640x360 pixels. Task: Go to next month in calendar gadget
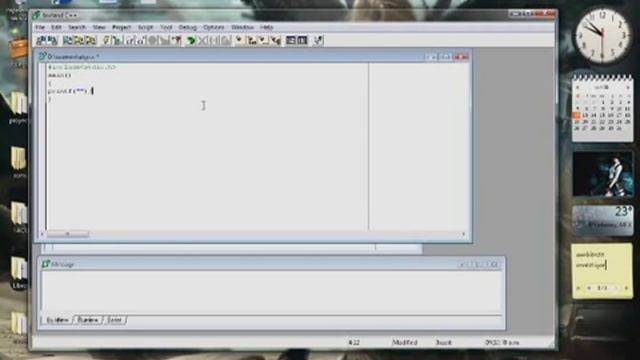(628, 87)
